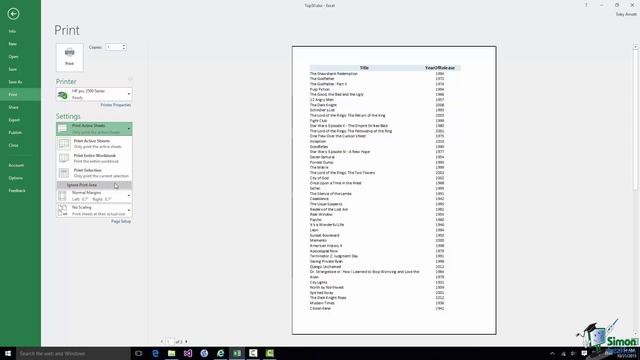640x360 pixels.
Task: Click the Help question mark icon
Action: tap(586, 5)
